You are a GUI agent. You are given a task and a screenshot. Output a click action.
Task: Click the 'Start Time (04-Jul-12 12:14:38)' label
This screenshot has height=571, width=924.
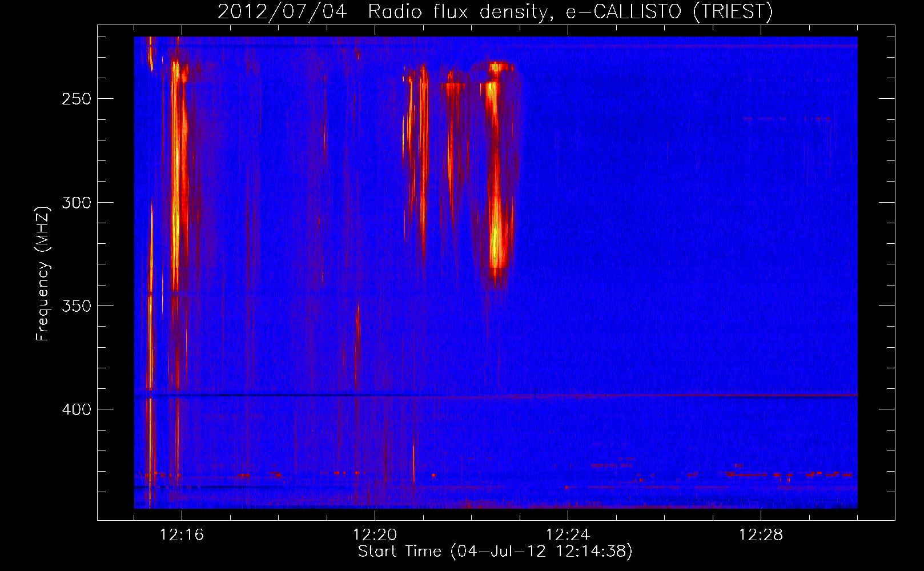(495, 552)
